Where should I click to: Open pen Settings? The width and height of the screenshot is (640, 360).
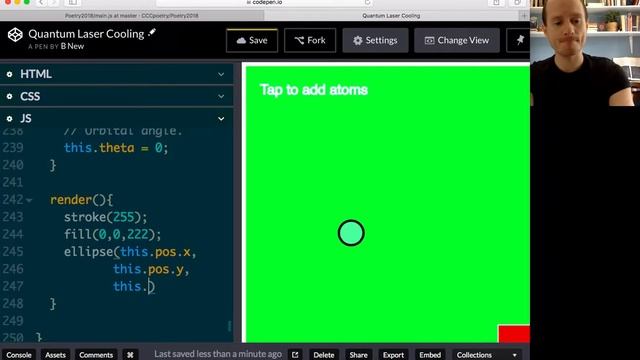[375, 40]
